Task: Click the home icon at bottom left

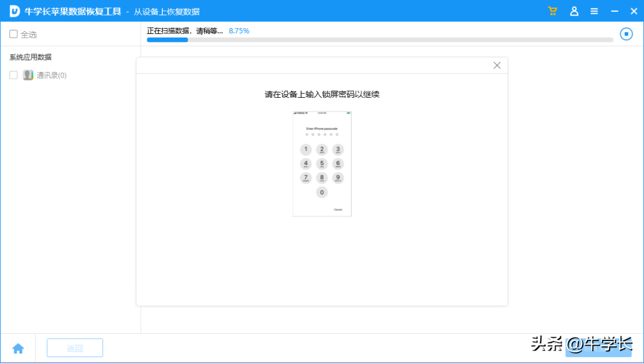Action: (x=18, y=348)
